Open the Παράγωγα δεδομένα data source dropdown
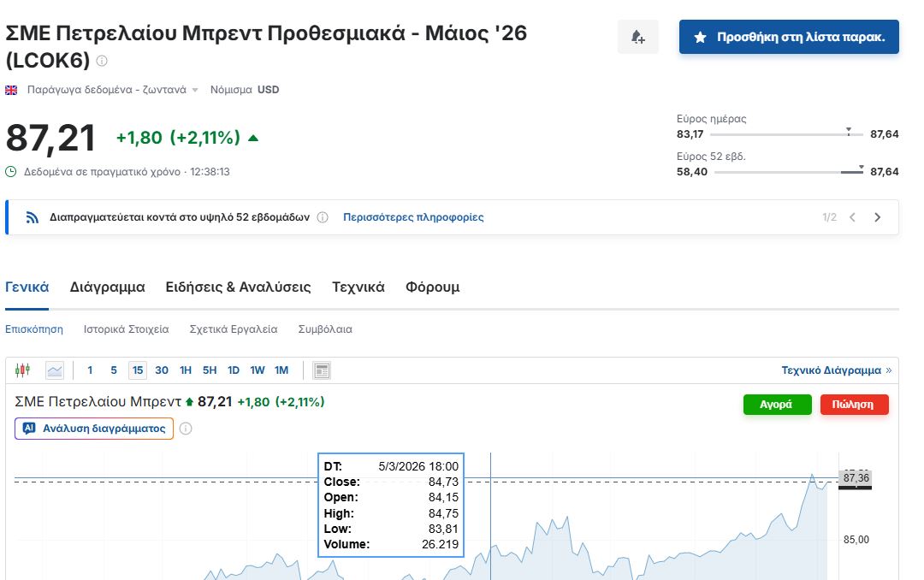924x580 pixels. [112, 90]
